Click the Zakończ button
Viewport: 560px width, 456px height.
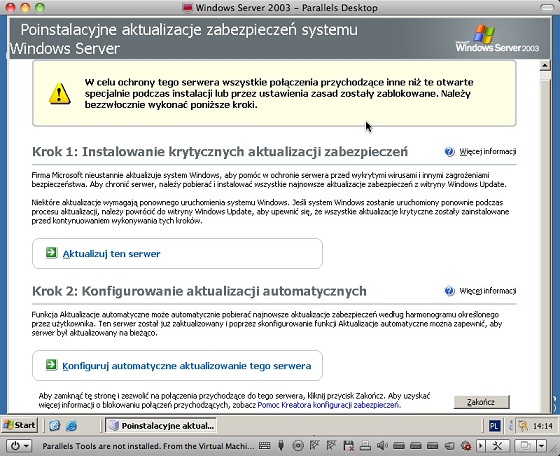(x=481, y=402)
